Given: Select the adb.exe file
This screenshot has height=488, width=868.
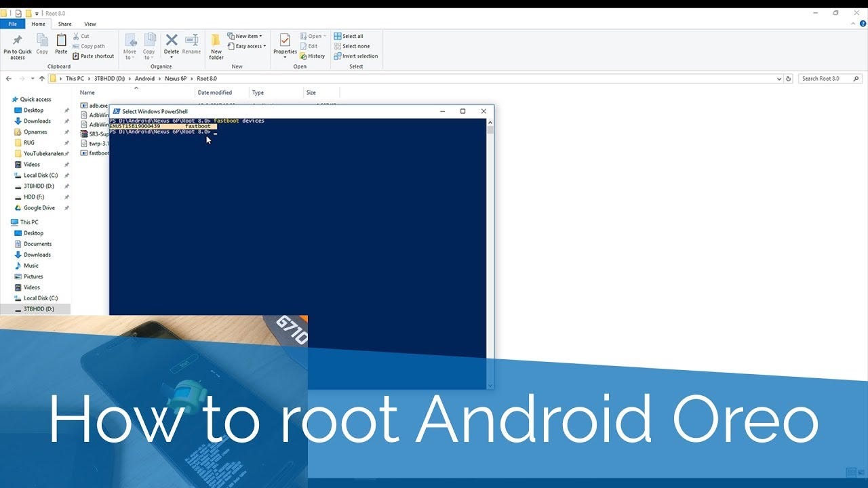Looking at the screenshot, I should (x=94, y=106).
